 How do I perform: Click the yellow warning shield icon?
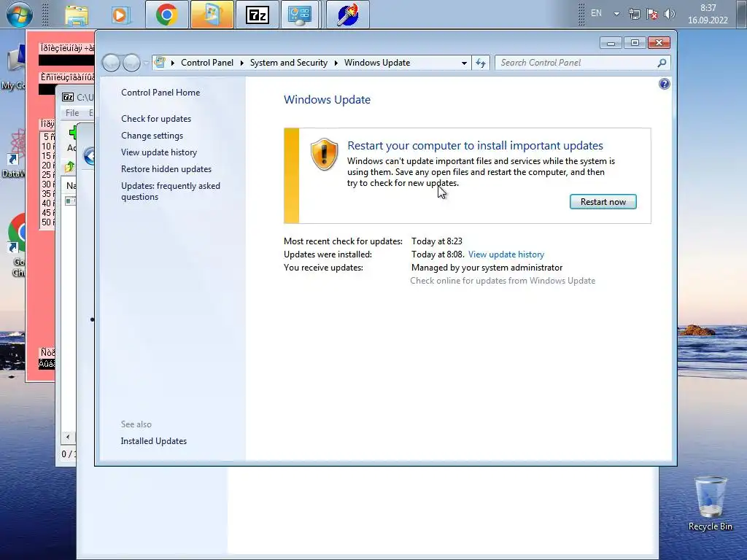tap(324, 155)
